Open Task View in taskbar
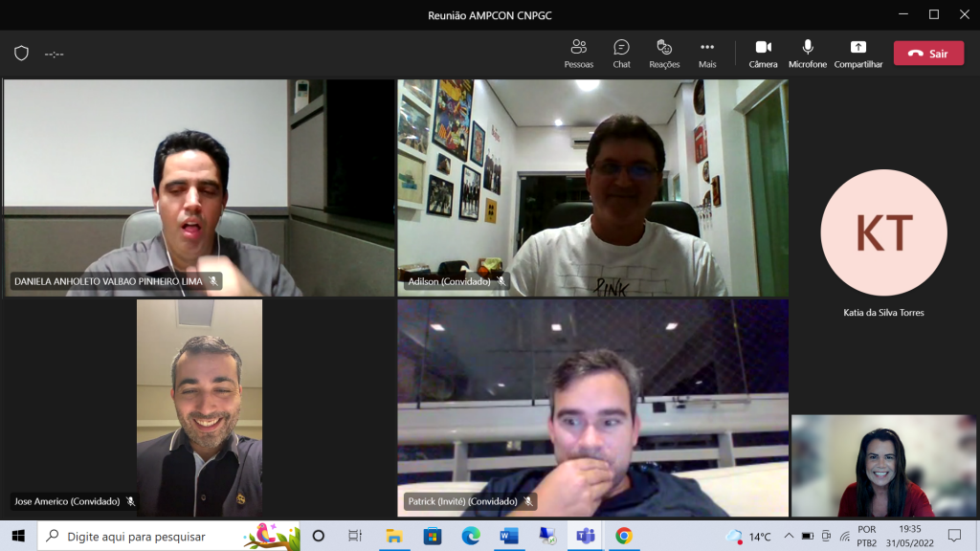The width and height of the screenshot is (980, 551). coord(355,536)
